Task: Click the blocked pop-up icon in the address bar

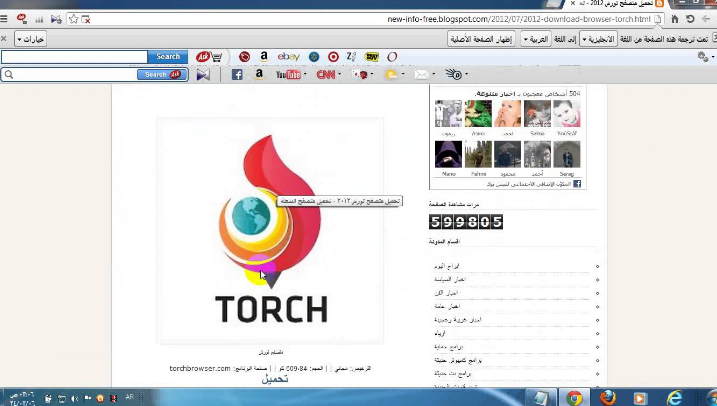Action: click(x=86, y=20)
